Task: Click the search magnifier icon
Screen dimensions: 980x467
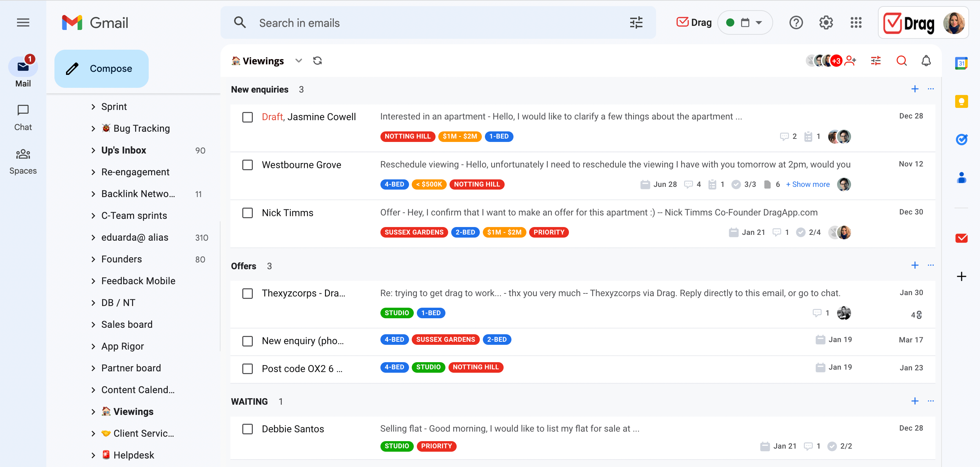Action: pos(240,23)
